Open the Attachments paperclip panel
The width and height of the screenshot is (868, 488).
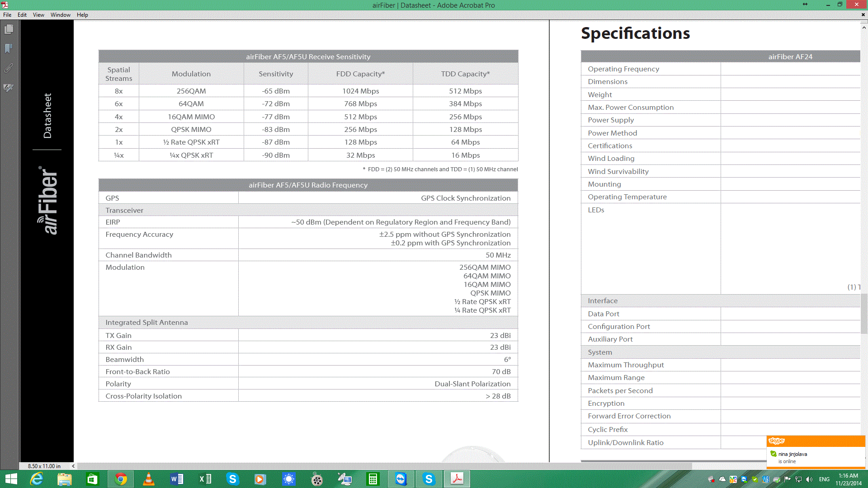click(x=9, y=68)
